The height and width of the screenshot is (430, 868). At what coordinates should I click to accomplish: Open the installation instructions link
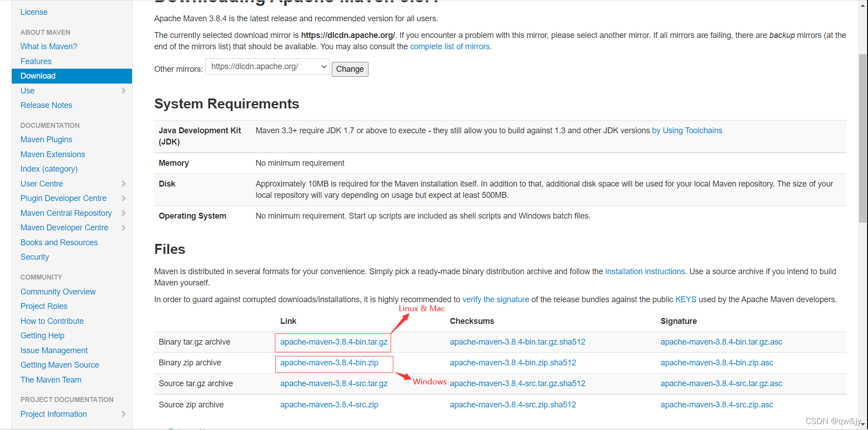[x=645, y=271]
